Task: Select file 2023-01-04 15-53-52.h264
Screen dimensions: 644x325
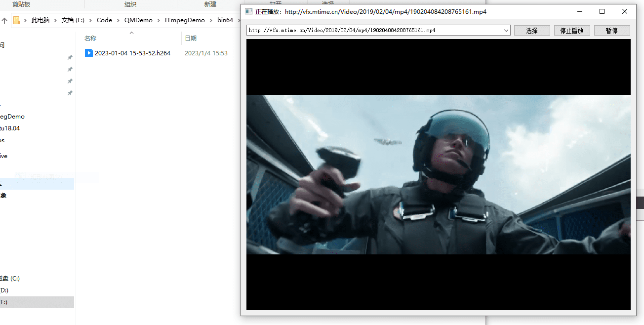Action: pos(132,53)
